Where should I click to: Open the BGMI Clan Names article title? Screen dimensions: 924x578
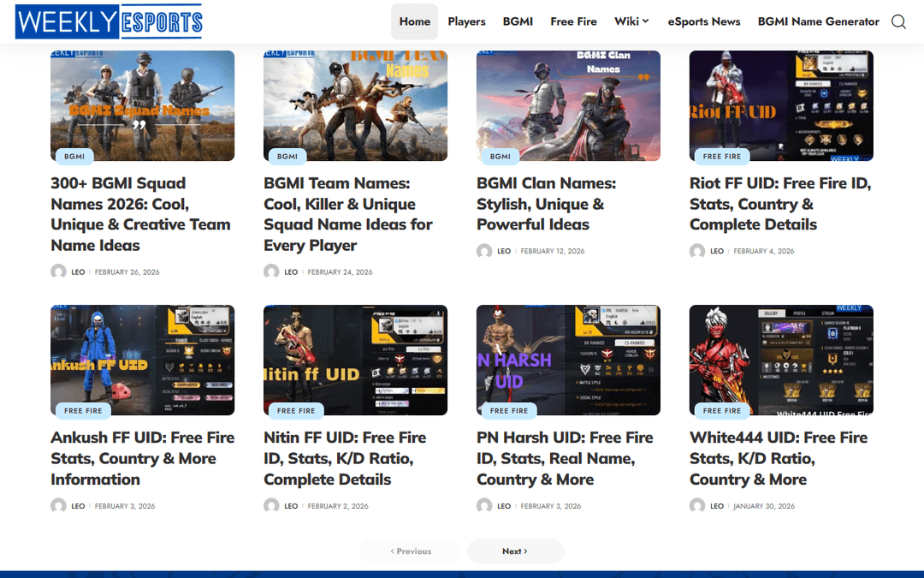click(x=546, y=204)
